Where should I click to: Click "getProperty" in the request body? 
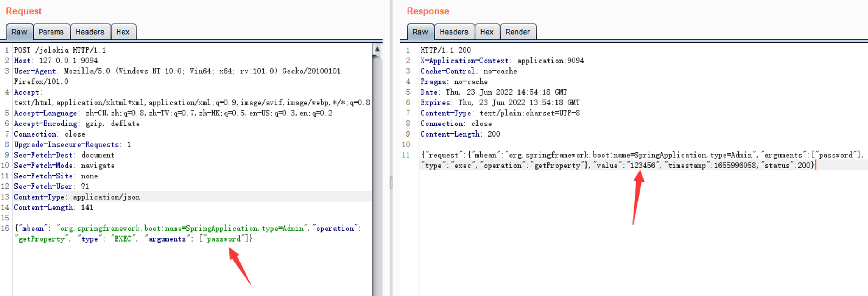pyautogui.click(x=42, y=239)
